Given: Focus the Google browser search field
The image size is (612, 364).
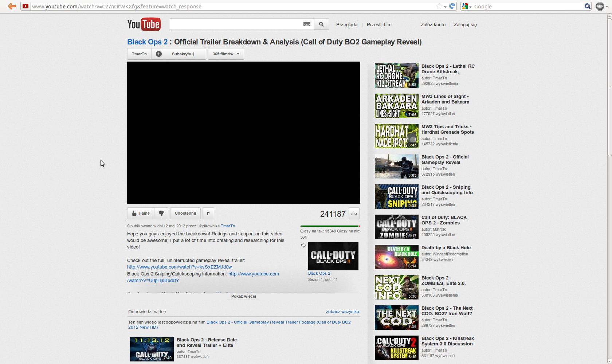Looking at the screenshot, I should click(x=528, y=7).
